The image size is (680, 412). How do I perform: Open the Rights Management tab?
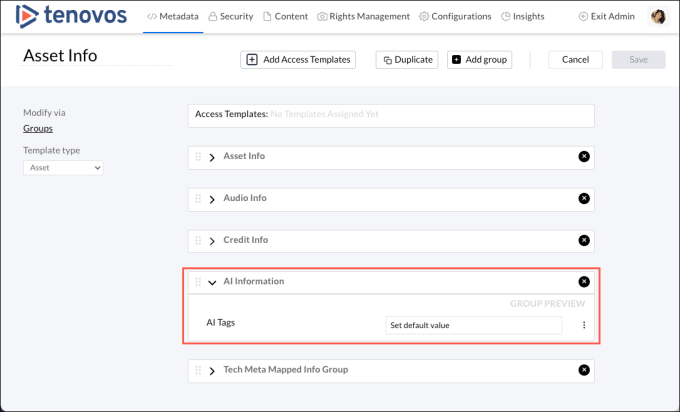[363, 17]
